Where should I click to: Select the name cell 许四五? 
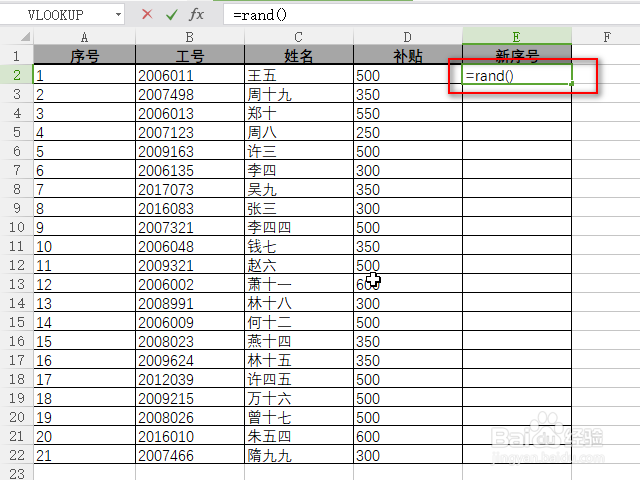coord(299,379)
